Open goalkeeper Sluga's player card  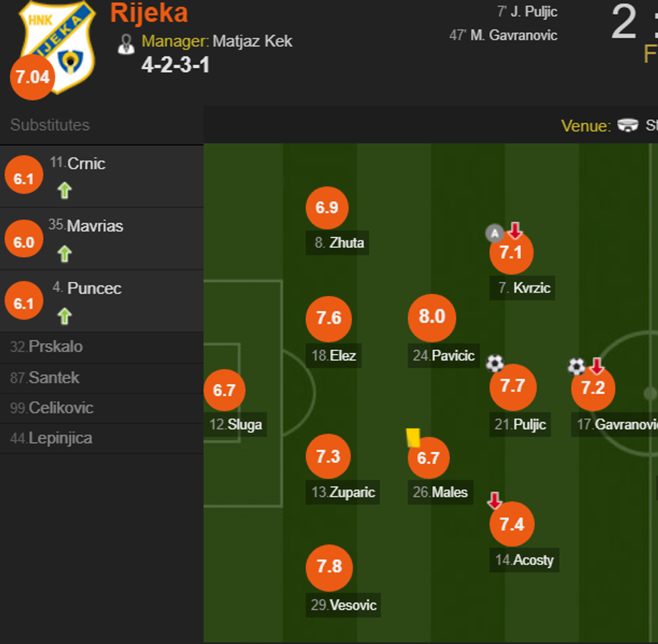coord(225,389)
